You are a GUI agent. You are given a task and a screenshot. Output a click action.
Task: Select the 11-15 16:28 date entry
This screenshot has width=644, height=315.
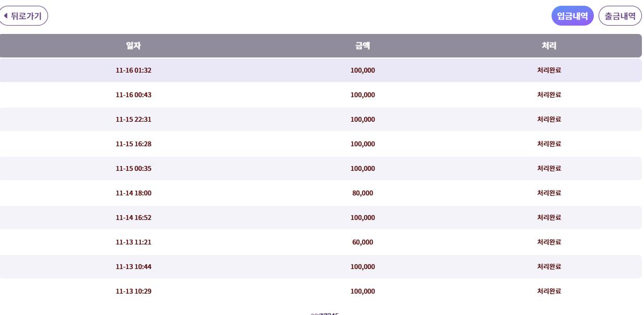133,144
